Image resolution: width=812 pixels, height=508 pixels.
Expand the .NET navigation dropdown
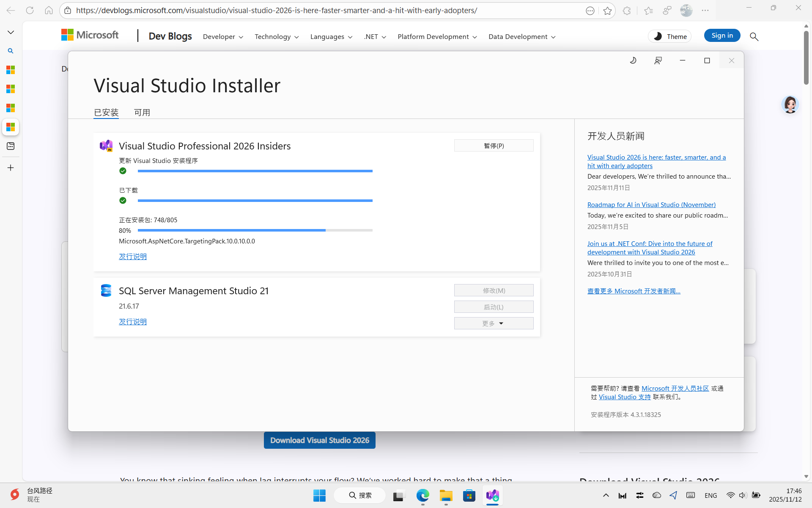(x=375, y=37)
